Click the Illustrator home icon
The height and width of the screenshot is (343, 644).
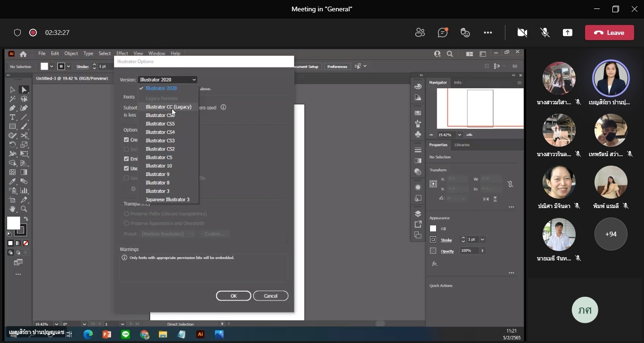point(23,54)
